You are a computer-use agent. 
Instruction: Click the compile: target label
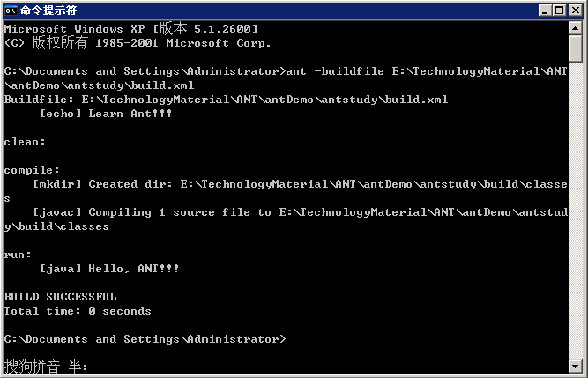(32, 170)
